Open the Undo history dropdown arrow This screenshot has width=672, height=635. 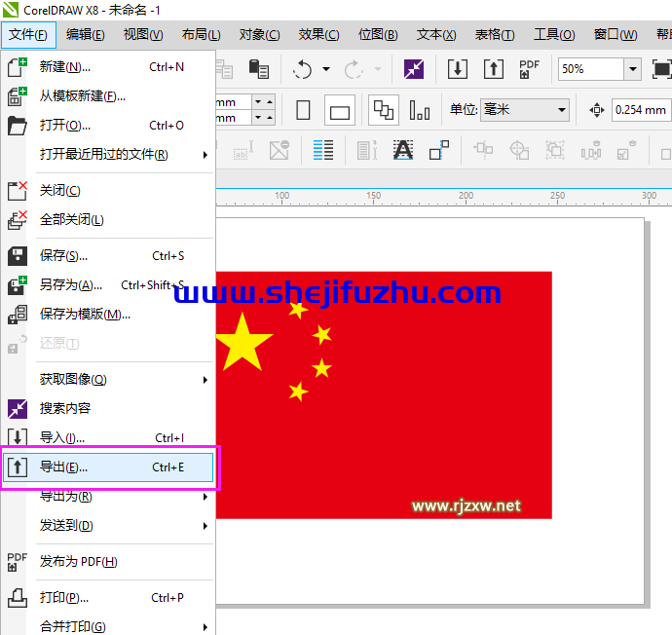click(326, 69)
